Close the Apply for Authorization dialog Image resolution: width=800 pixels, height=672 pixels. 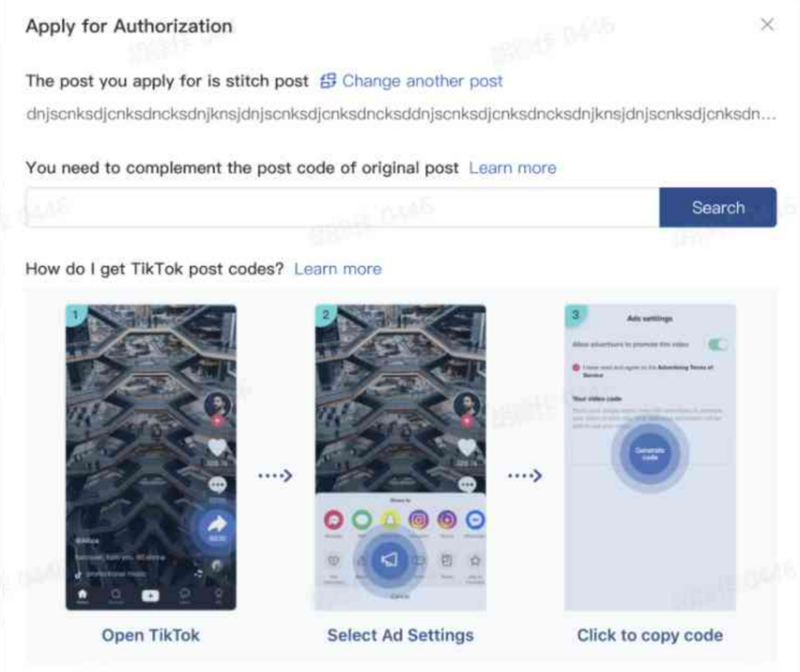[x=767, y=24]
